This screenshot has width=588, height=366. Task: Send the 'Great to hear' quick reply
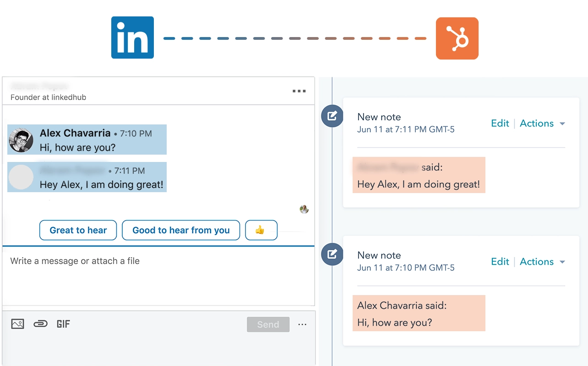[78, 230]
